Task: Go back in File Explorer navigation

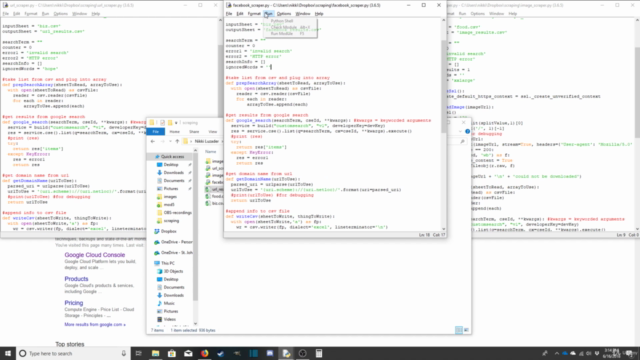Action: [153, 141]
